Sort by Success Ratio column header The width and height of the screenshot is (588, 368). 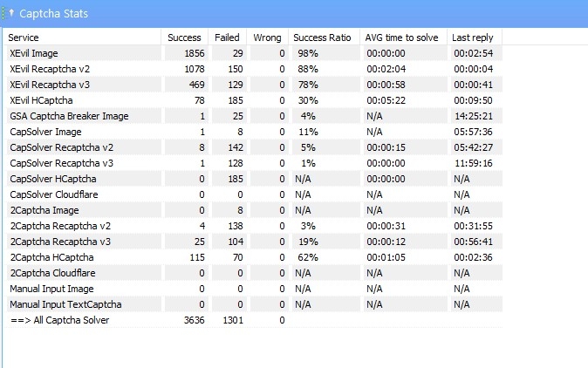(x=324, y=37)
